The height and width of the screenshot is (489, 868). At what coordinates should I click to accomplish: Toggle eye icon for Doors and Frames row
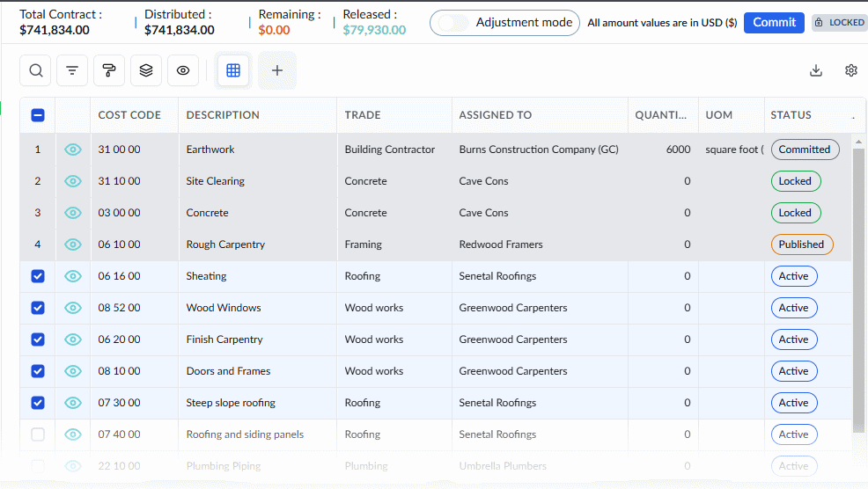tap(72, 370)
